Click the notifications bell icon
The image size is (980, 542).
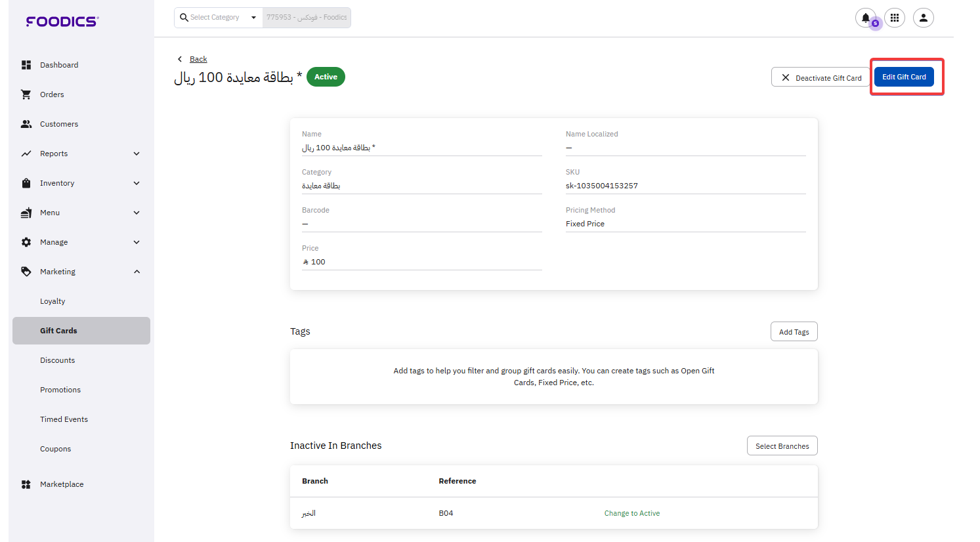(865, 18)
